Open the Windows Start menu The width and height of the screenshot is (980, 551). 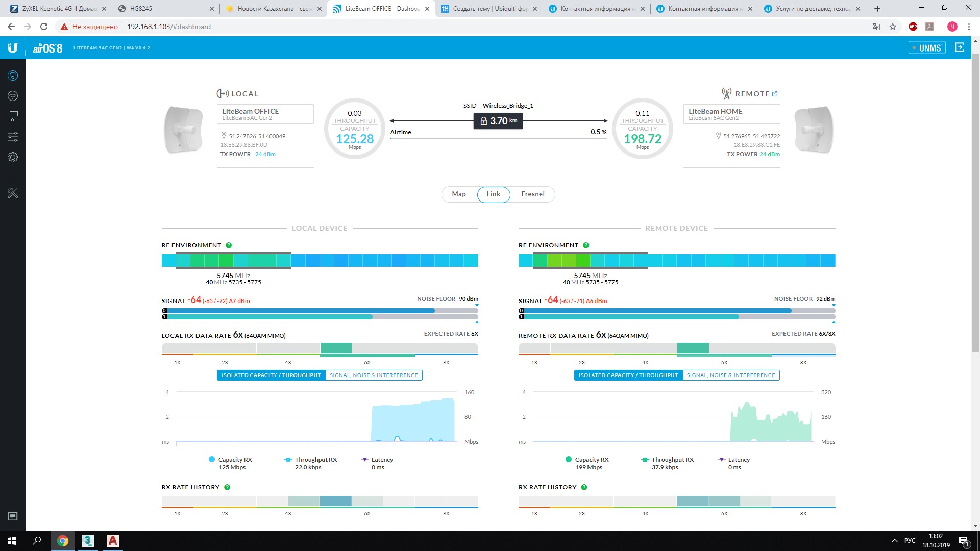point(12,541)
